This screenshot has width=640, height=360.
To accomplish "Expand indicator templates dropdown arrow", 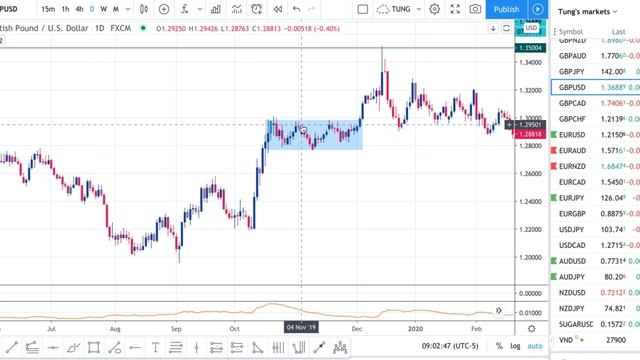I will (x=200, y=9).
